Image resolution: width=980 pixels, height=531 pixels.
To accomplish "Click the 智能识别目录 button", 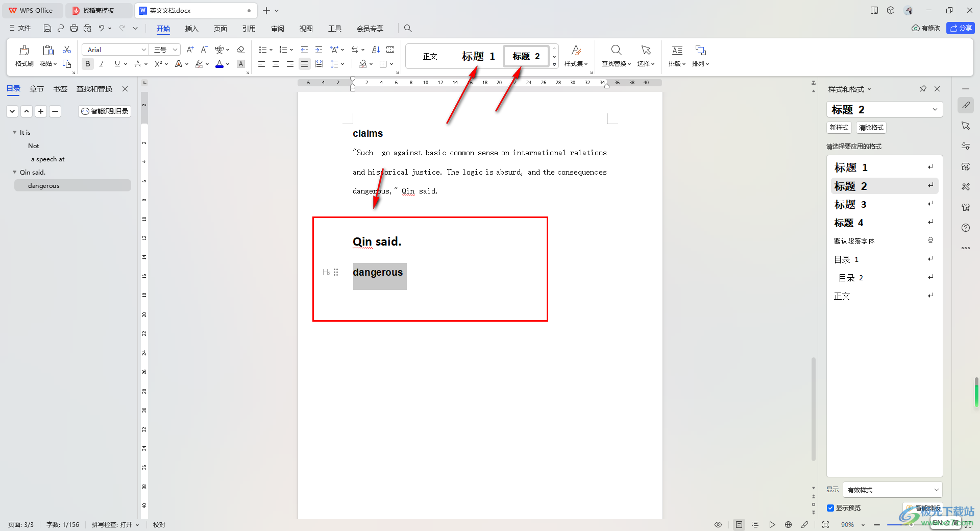I will click(x=105, y=111).
